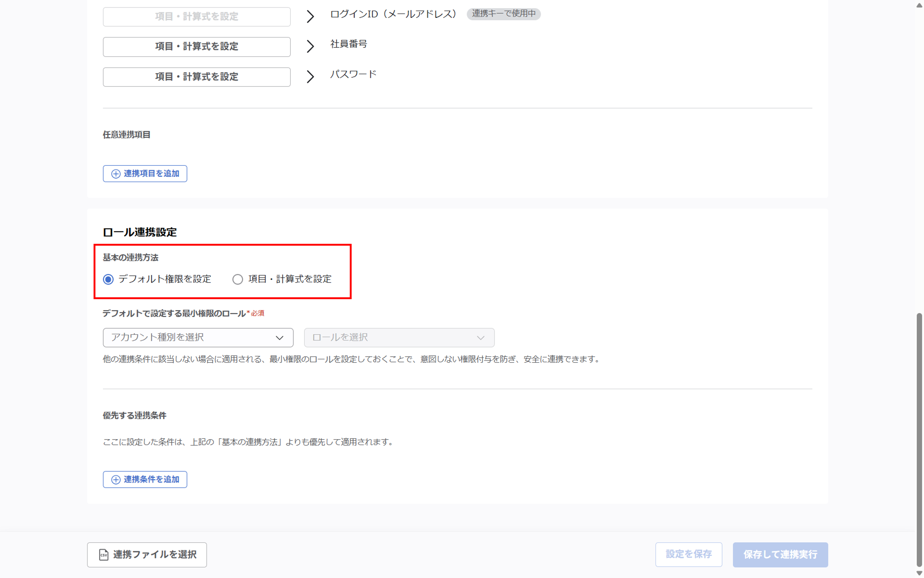Click 連携ファイルを選択 button
Screen dimensions: 924x578
tap(147, 555)
